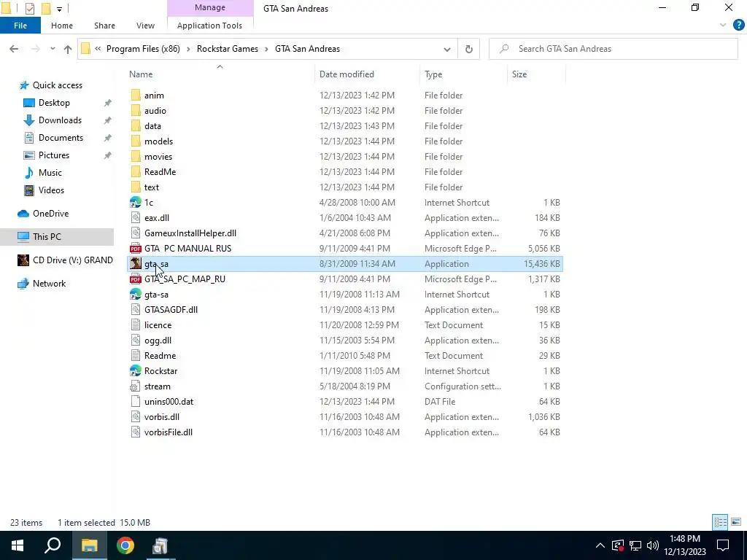The width and height of the screenshot is (747, 560).
Task: Open the volume control in system tray
Action: tap(653, 545)
